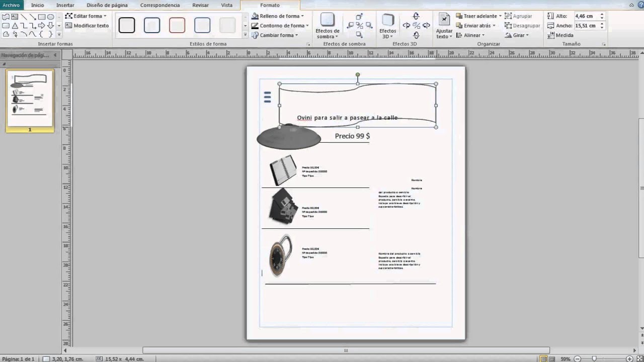Select the freeform shape in Insertar formas
The image size is (644, 362).
[6, 17]
